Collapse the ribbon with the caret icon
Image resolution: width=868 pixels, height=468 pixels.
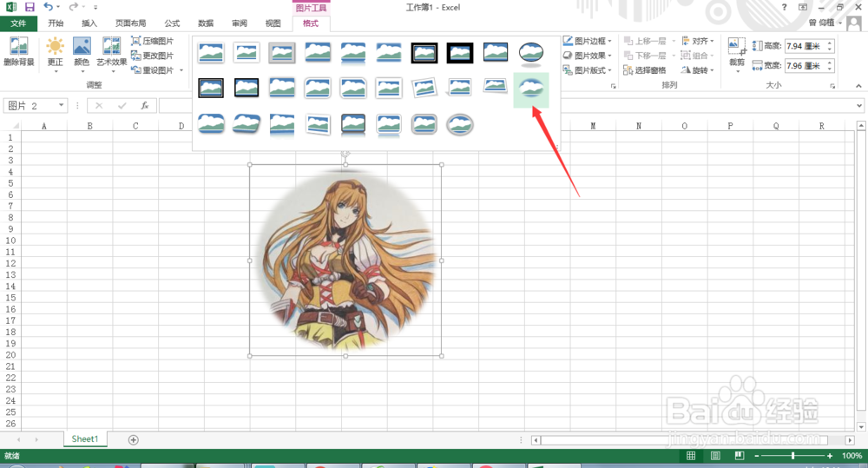(858, 86)
